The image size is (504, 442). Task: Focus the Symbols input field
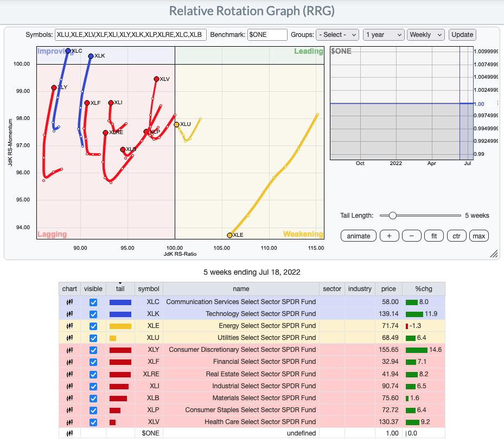click(x=131, y=35)
